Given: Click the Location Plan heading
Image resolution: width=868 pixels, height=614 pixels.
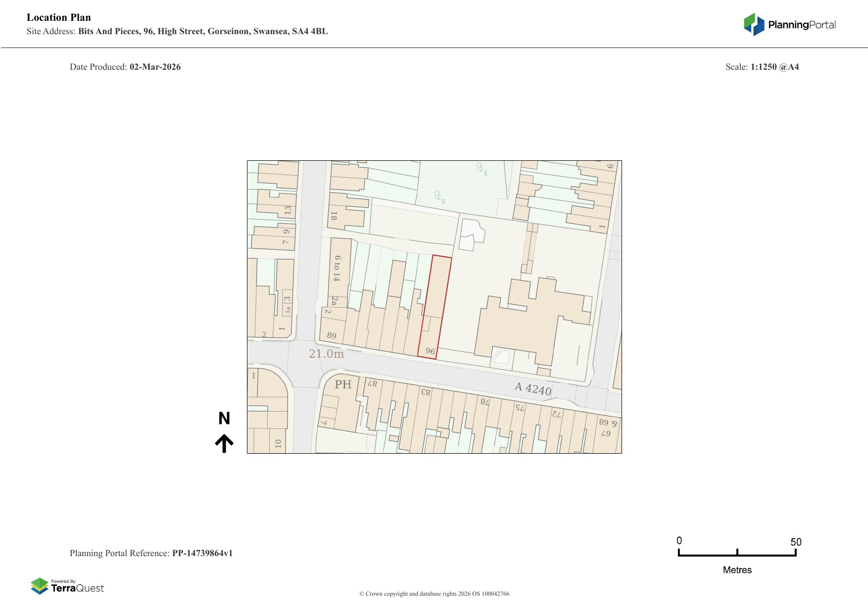Looking at the screenshot, I should [59, 17].
